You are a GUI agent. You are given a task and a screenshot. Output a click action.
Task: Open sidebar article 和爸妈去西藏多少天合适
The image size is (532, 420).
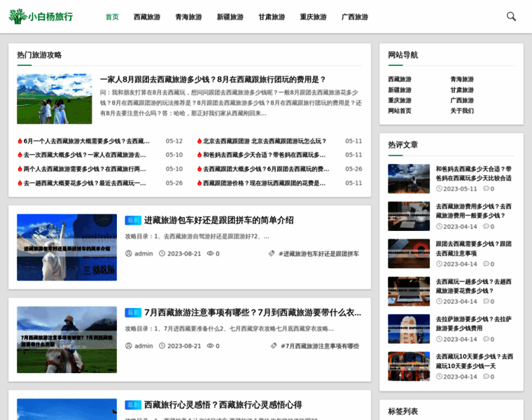coord(474,174)
